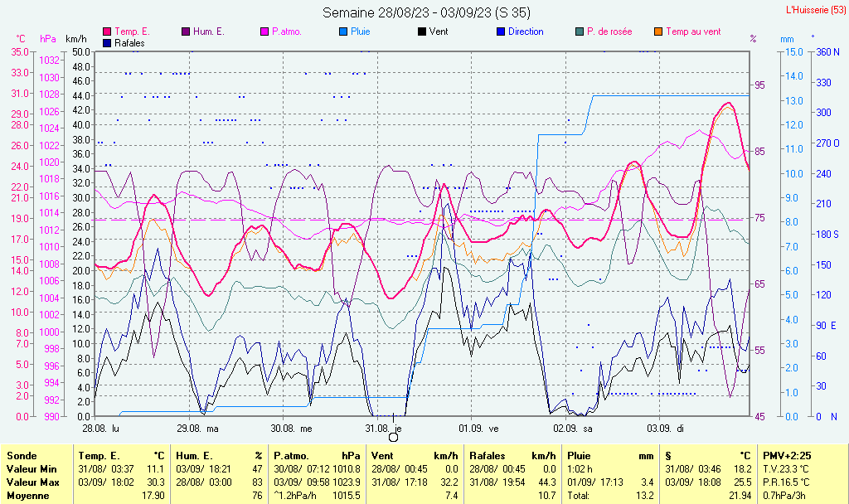This screenshot has width=849, height=504.
Task: Click the "180 S" direction axis label
Action: click(828, 235)
